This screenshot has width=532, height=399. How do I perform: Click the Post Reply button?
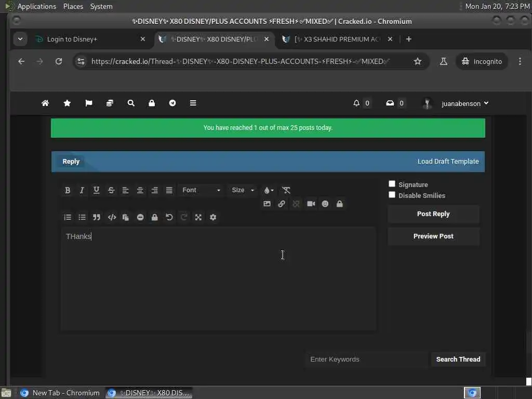(x=433, y=214)
